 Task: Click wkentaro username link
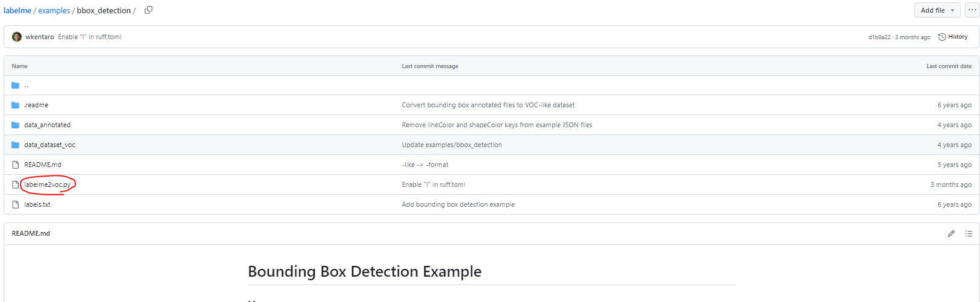pyautogui.click(x=40, y=37)
